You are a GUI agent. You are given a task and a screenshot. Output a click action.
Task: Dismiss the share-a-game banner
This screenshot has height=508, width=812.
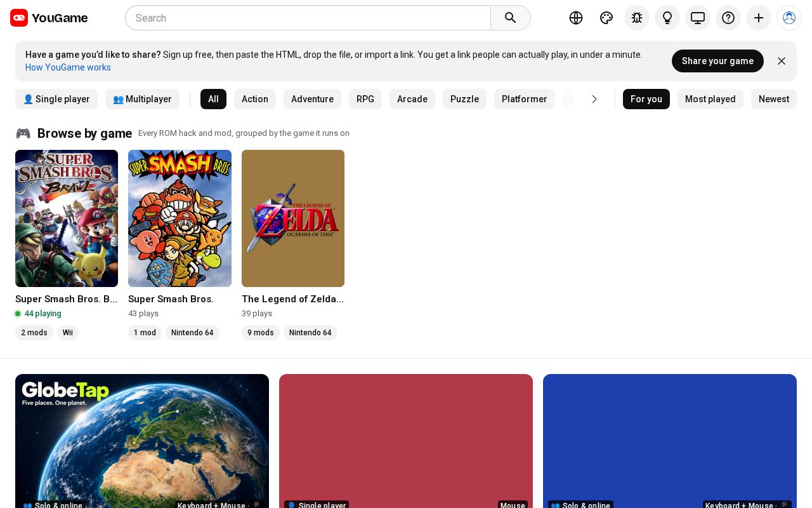[x=782, y=61]
